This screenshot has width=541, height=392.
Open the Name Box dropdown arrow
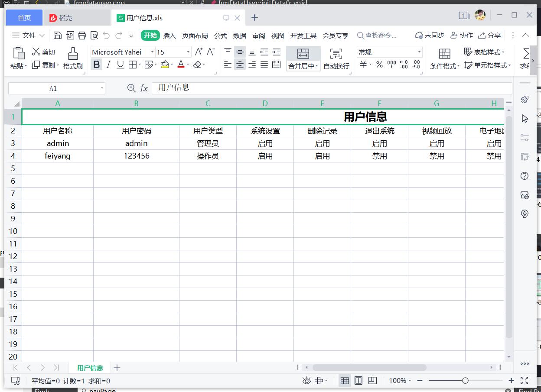tap(102, 88)
